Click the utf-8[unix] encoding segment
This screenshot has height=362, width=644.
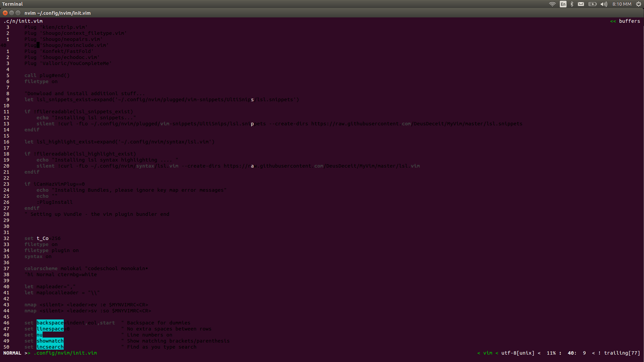click(x=518, y=353)
